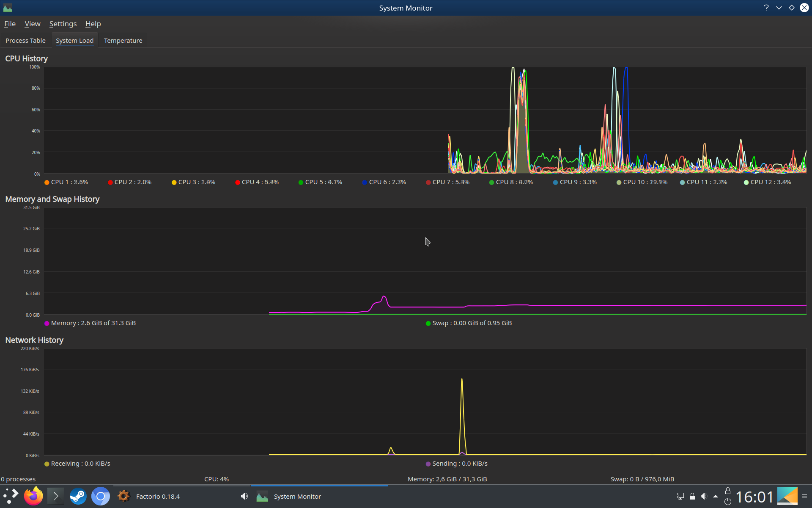
Task: Click the Memory and Swap History graph
Action: coord(425,261)
